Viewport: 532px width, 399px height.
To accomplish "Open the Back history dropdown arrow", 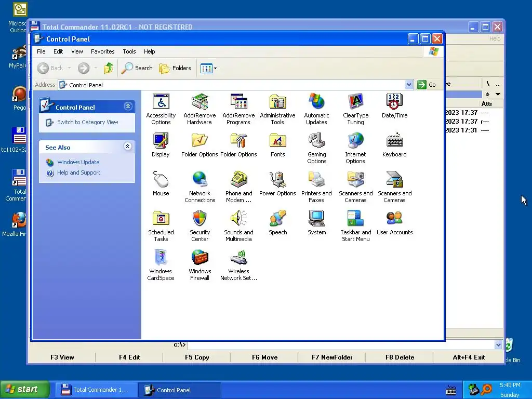I will pyautogui.click(x=69, y=68).
